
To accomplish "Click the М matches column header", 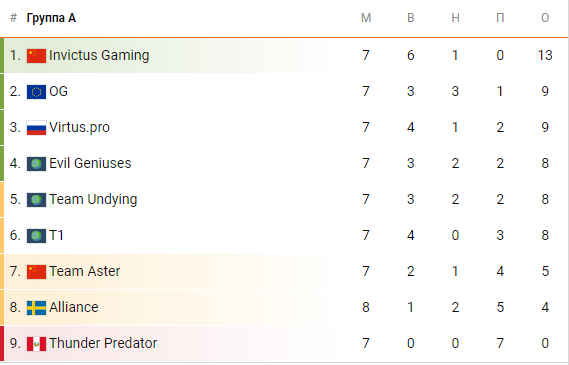I will pyautogui.click(x=366, y=18).
